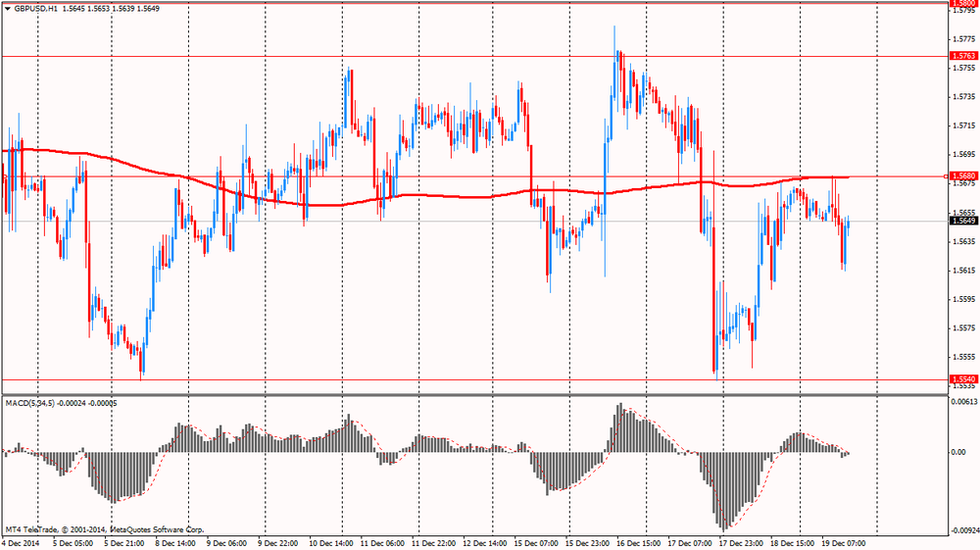This screenshot has height=550, width=980.
Task: Select the 19 Dec 07:00 time label
Action: 842,542
